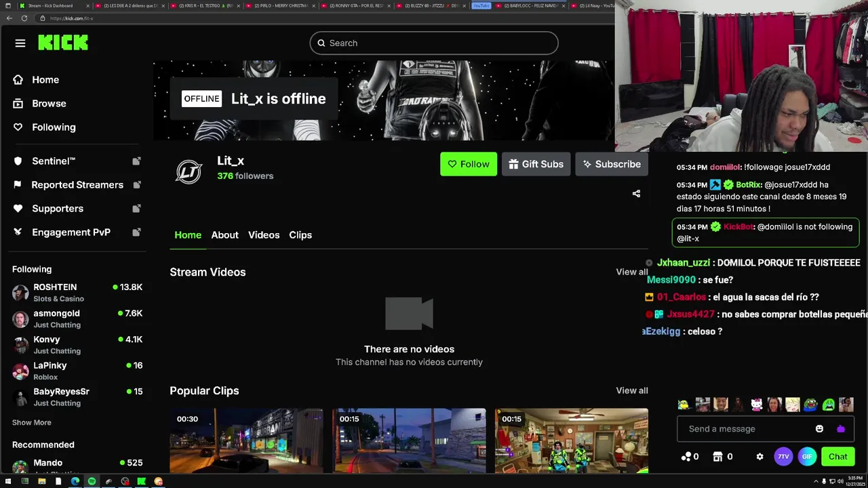Click Supporters external-link icon

click(136, 209)
